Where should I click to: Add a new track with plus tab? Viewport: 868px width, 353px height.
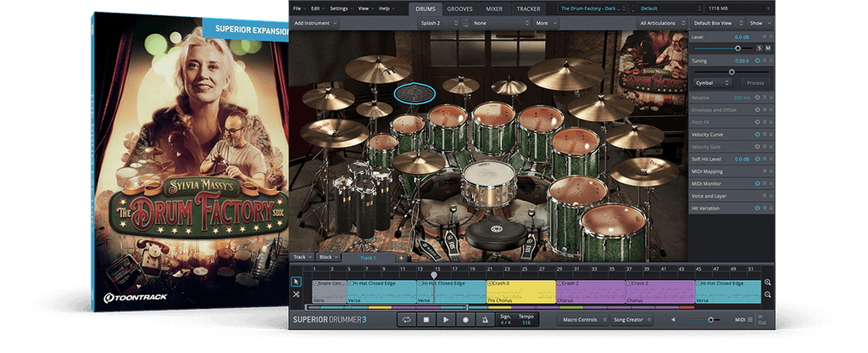click(401, 258)
